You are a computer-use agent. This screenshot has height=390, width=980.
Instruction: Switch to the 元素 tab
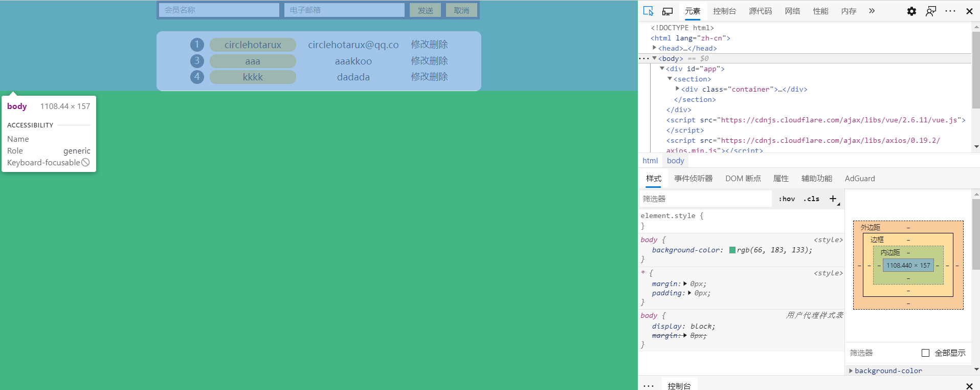coord(693,11)
